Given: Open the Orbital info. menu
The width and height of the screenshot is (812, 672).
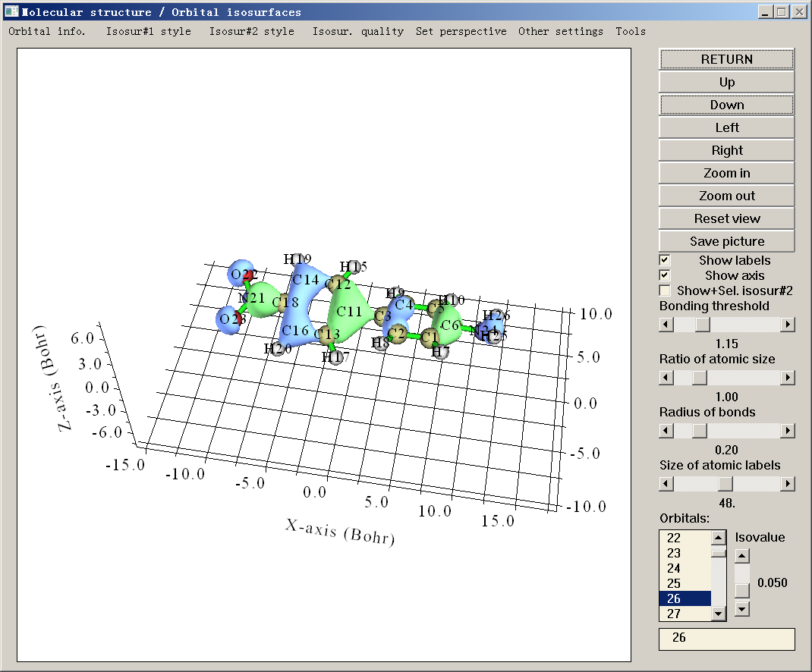Looking at the screenshot, I should [x=46, y=31].
